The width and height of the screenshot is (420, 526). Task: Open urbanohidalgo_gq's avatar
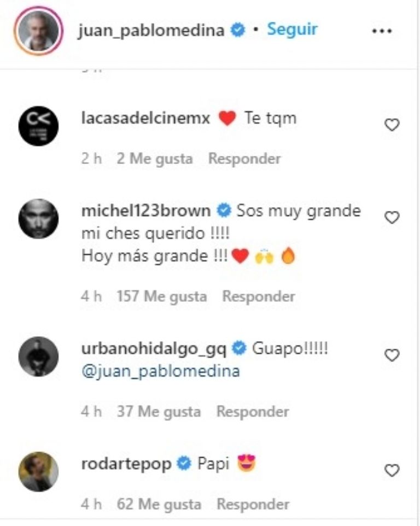tap(38, 356)
